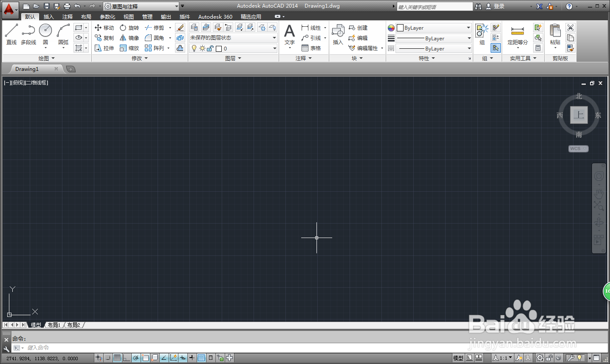Screen dimensions: 610x364
Task: Choose the Rotate (旋转) tool
Action: coord(129,28)
